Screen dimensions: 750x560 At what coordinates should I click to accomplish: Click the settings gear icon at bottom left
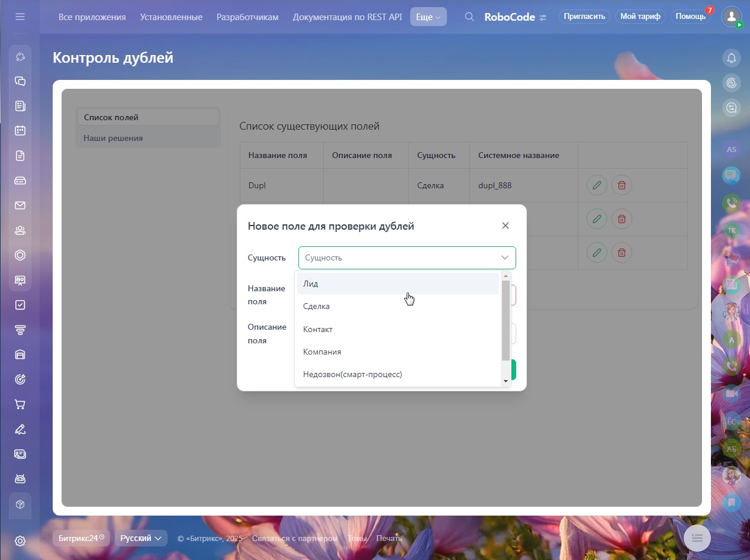[x=20, y=541]
